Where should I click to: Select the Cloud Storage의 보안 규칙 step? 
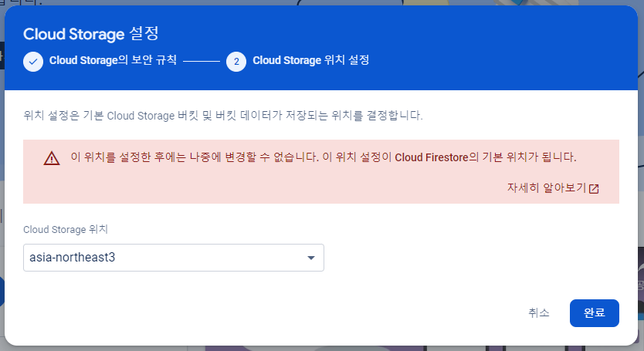click(113, 60)
